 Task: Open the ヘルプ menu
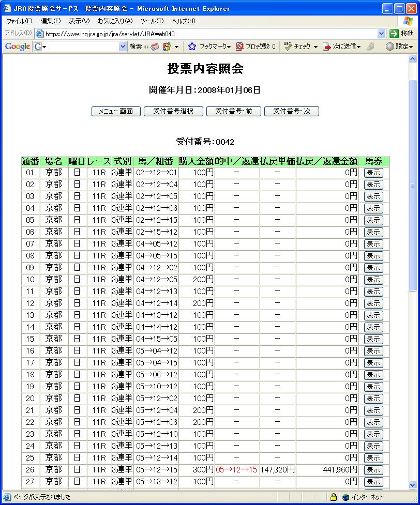pyautogui.click(x=184, y=21)
